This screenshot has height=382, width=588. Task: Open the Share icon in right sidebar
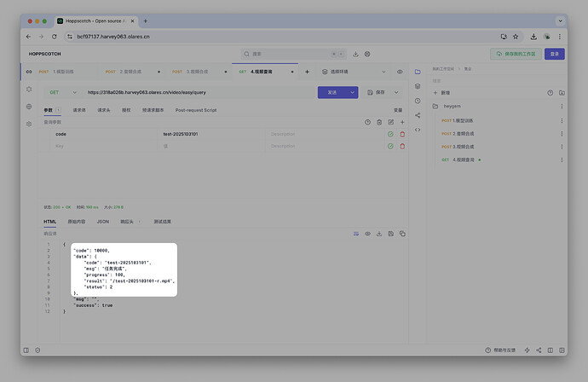418,115
